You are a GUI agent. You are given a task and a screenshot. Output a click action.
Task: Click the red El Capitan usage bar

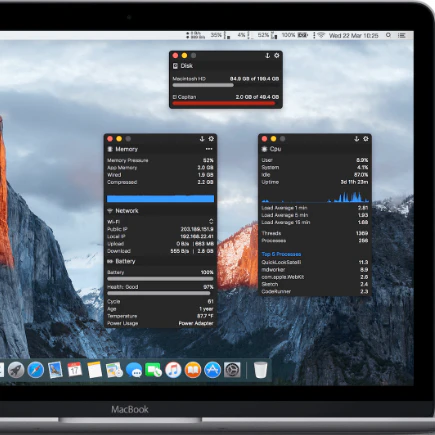click(226, 103)
